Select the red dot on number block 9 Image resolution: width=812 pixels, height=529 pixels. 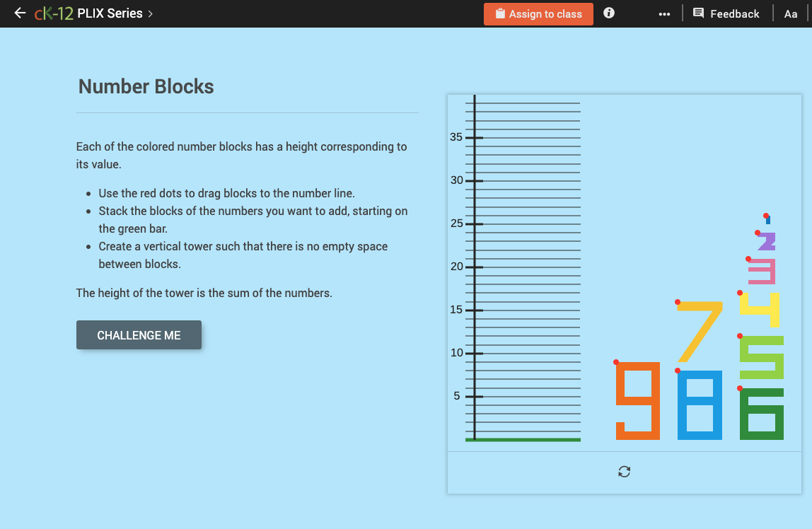coord(616,362)
